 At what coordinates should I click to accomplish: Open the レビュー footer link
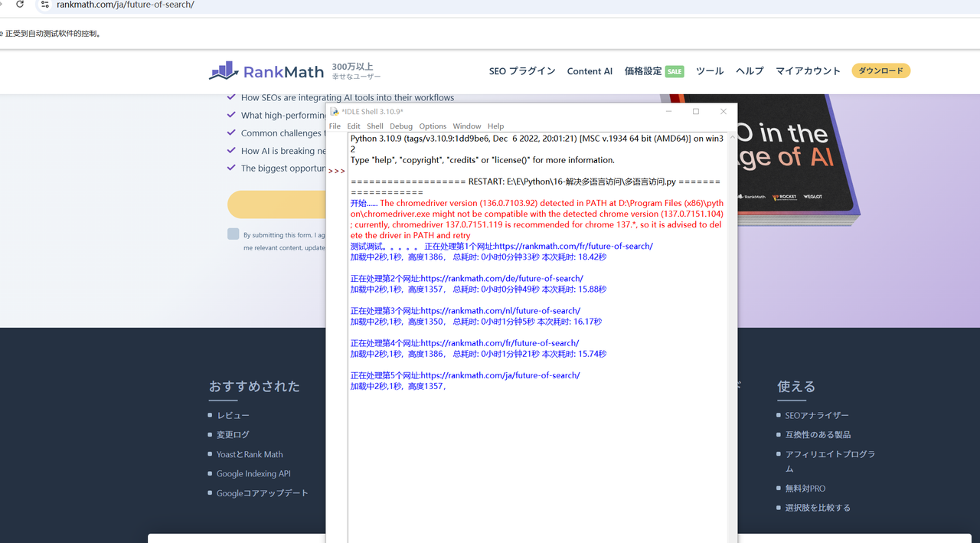233,415
